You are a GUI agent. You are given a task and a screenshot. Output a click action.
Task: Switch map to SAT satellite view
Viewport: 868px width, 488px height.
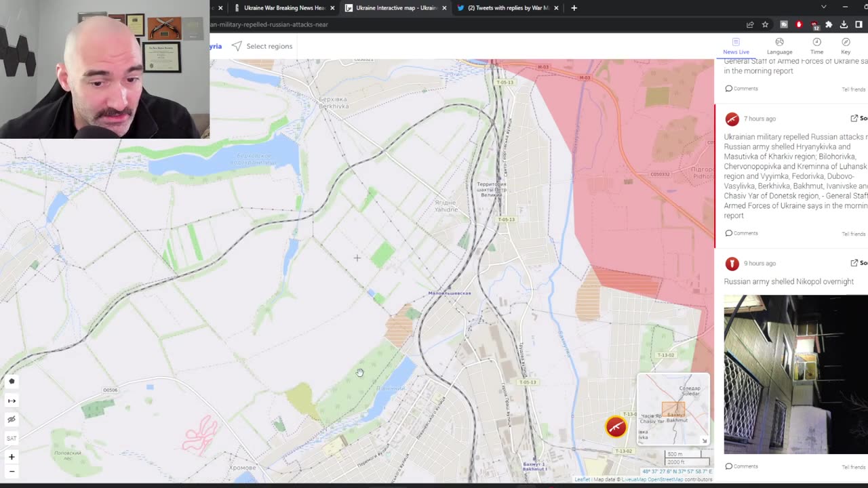[x=12, y=439]
